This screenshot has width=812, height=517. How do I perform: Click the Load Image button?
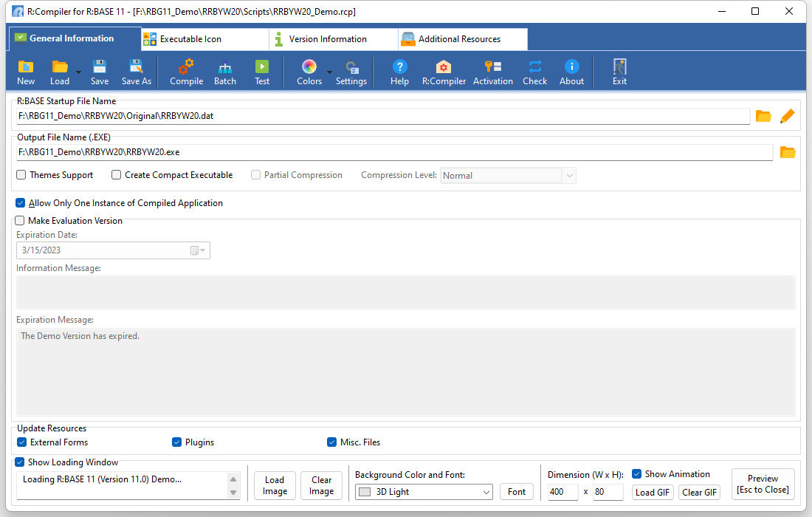coord(275,486)
